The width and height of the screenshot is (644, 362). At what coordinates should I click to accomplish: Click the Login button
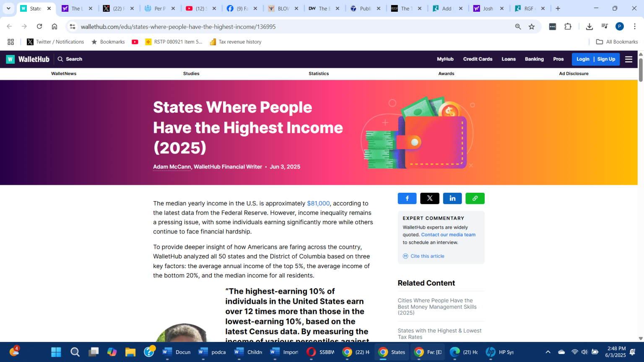583,59
